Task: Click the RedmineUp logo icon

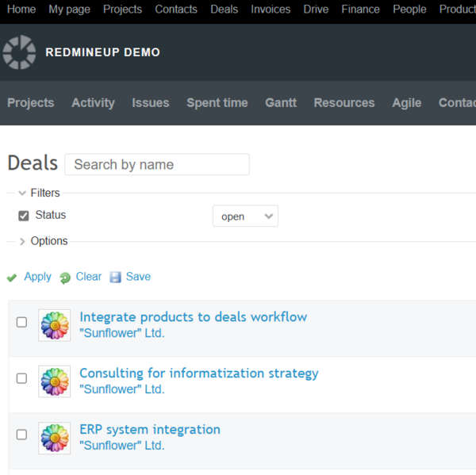Action: pos(19,52)
